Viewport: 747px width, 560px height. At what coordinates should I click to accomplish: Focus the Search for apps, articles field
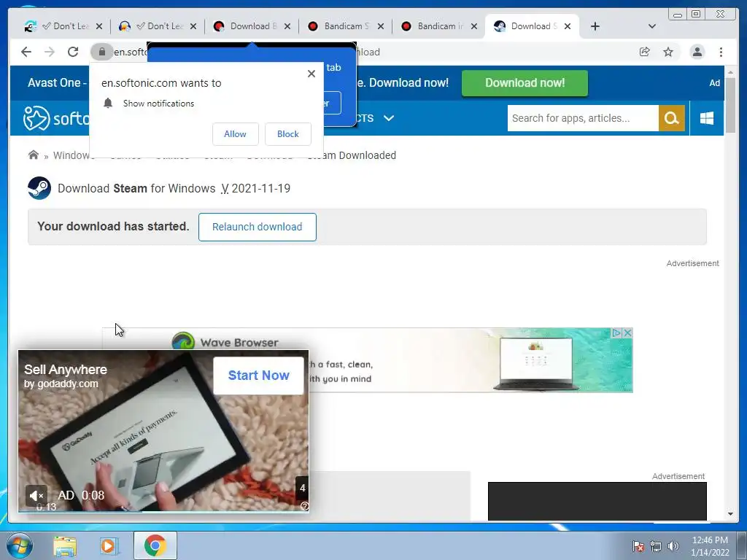[583, 118]
